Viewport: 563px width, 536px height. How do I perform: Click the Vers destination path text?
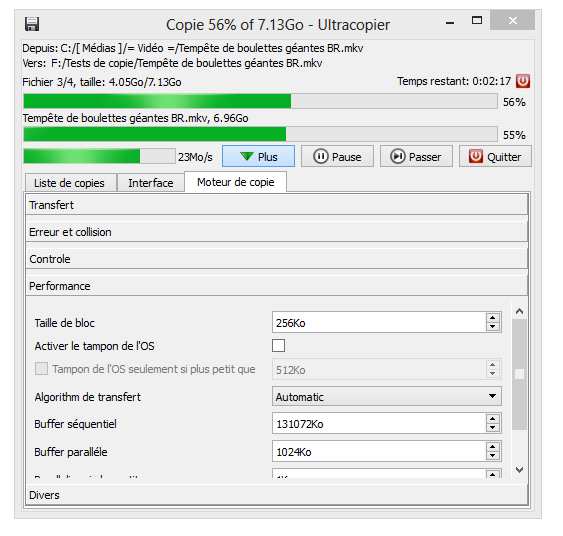point(172,63)
